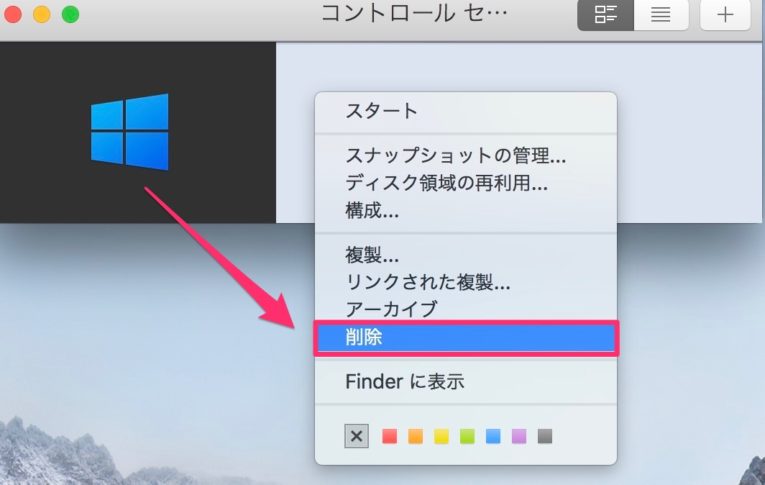
Task: Minimize the window with yellow button
Action: [41, 14]
